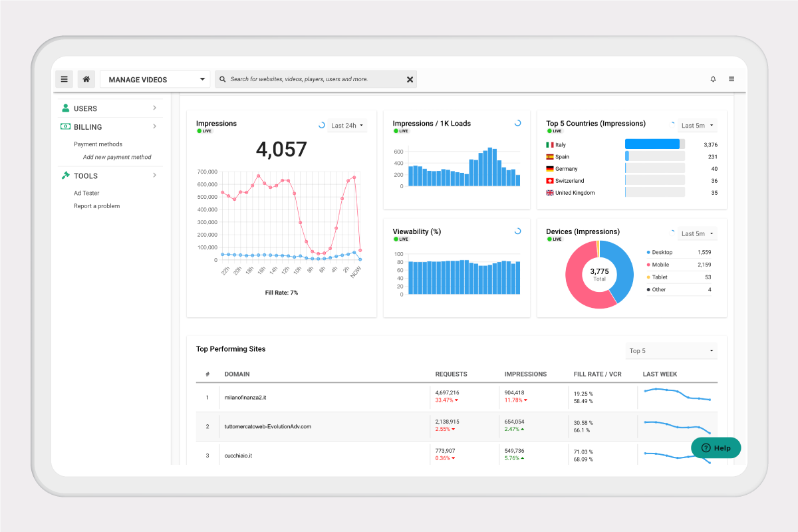The image size is (798, 532).
Task: Open the TOOLS sidebar section
Action: click(x=110, y=176)
